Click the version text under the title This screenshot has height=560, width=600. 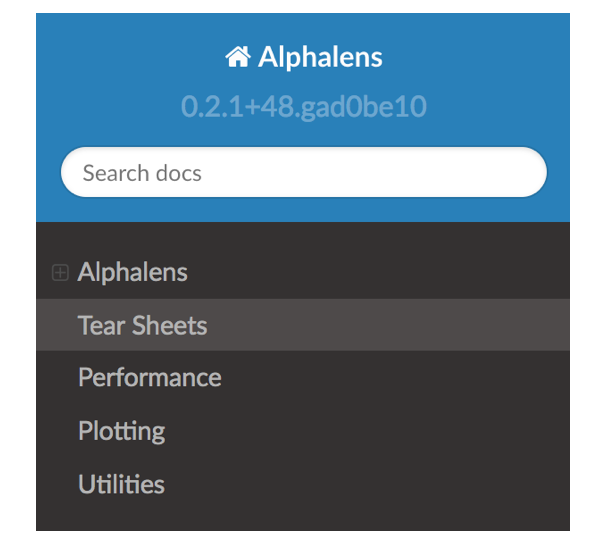(x=303, y=106)
